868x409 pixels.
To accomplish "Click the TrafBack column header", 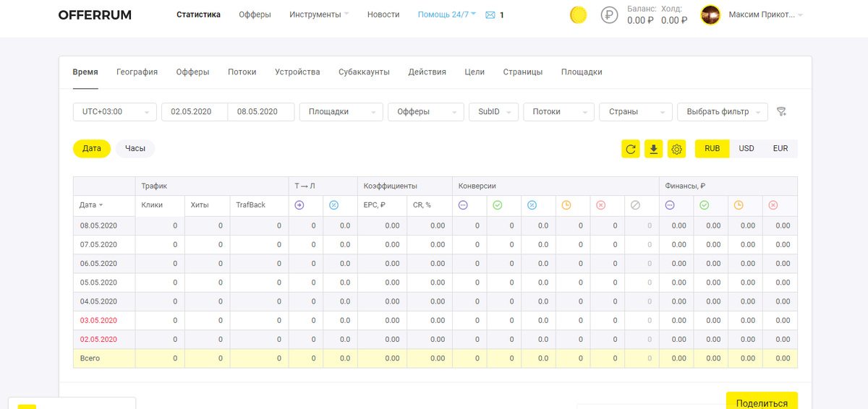I will pyautogui.click(x=251, y=205).
